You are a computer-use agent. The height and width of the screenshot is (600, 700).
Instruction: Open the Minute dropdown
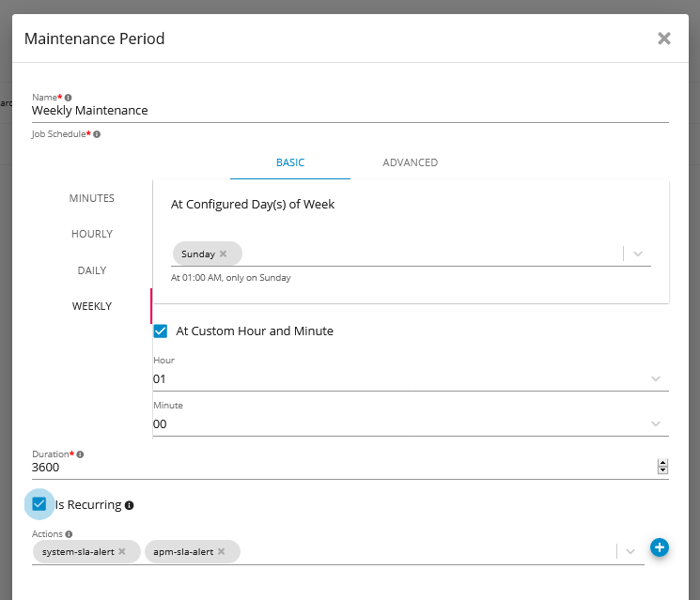pos(655,423)
